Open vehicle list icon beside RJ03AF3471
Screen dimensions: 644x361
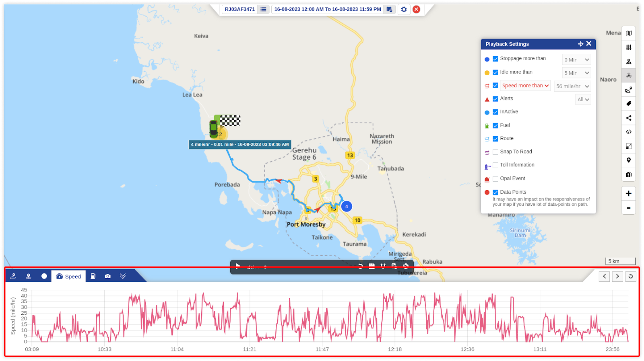263,9
